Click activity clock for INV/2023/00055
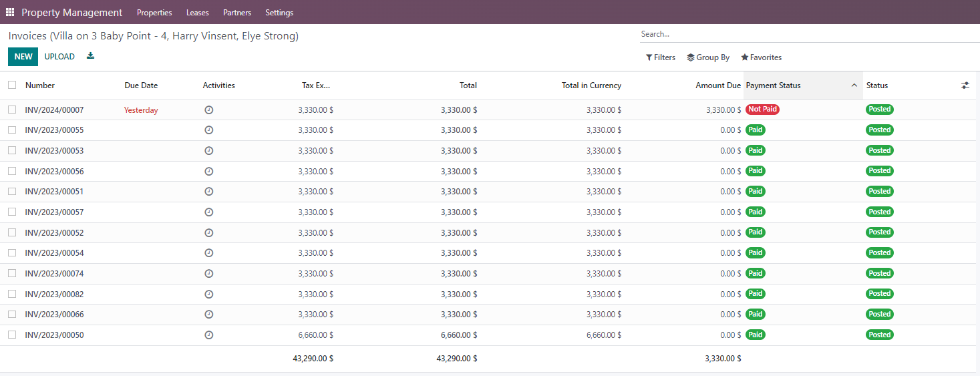 point(208,130)
